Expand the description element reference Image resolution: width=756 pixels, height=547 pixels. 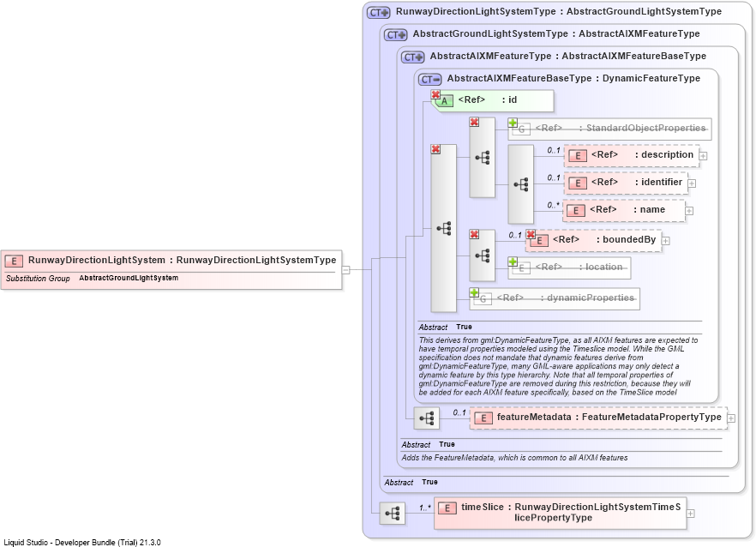[x=703, y=156]
